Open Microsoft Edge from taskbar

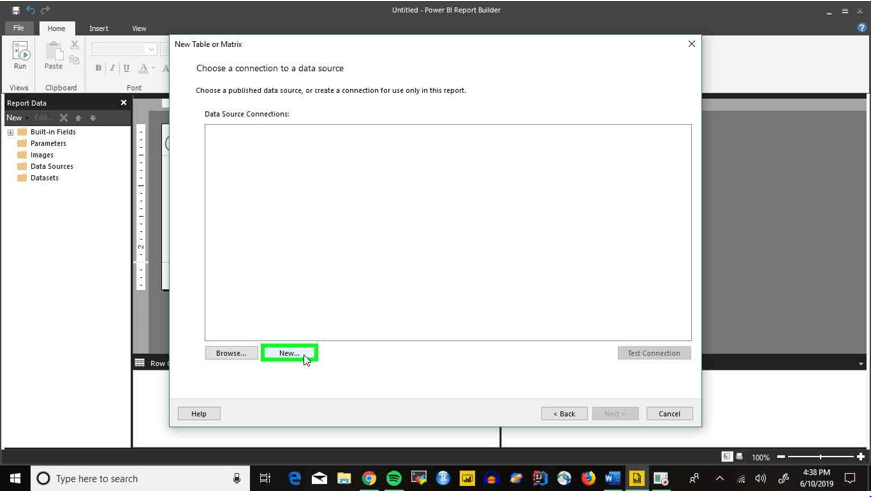tap(294, 478)
